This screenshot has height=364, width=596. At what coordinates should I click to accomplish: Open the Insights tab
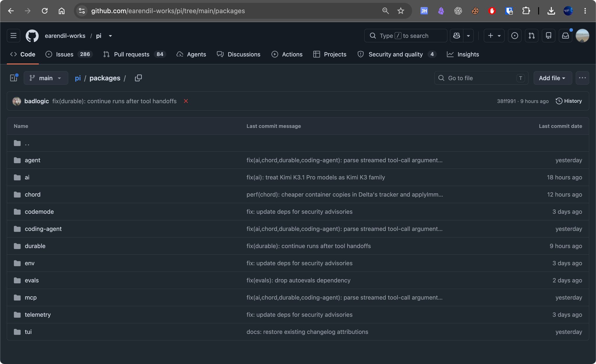coord(463,54)
